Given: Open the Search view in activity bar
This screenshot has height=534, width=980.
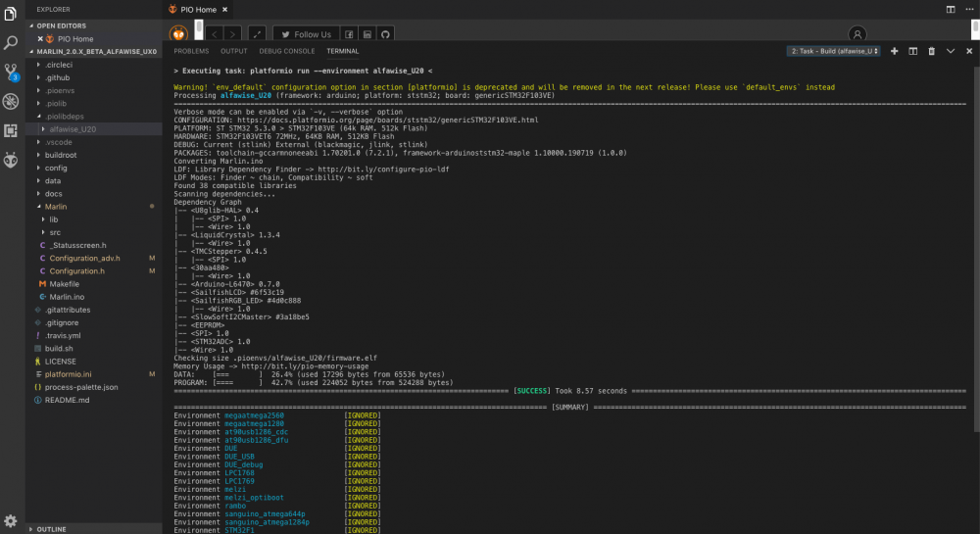Looking at the screenshot, I should click(x=11, y=43).
